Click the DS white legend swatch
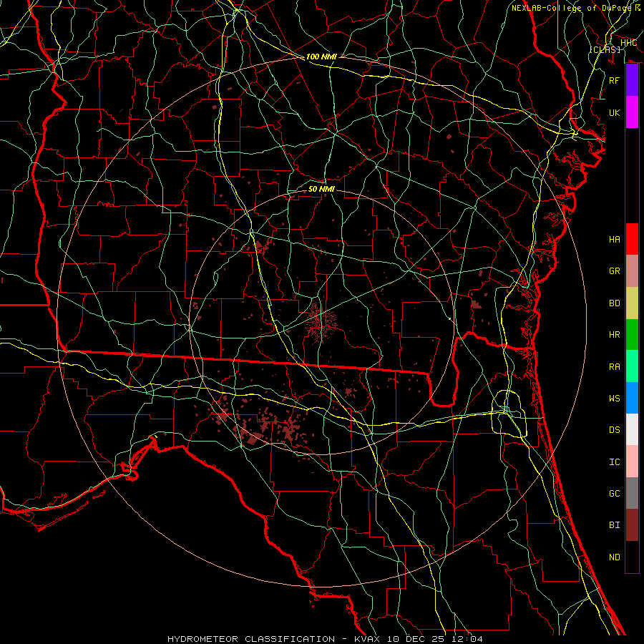 click(632, 429)
